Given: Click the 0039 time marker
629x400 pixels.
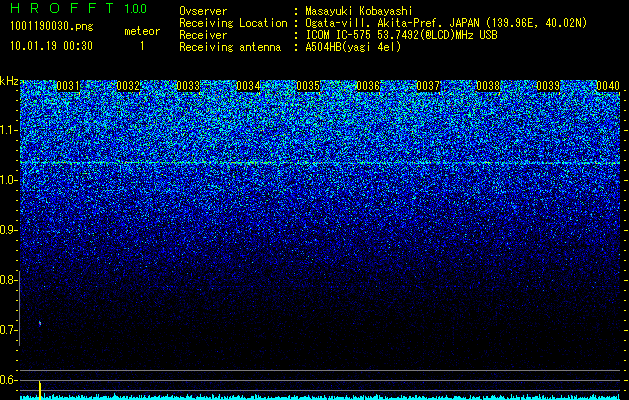Looking at the screenshot, I should [x=548, y=86].
